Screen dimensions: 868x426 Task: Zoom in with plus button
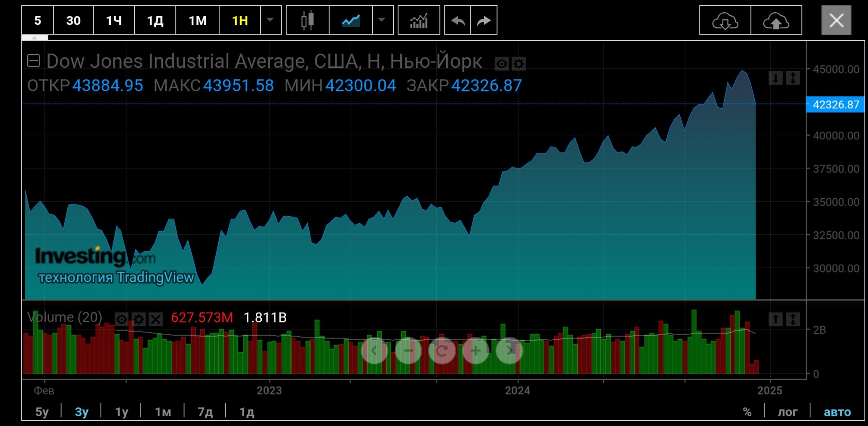(476, 350)
